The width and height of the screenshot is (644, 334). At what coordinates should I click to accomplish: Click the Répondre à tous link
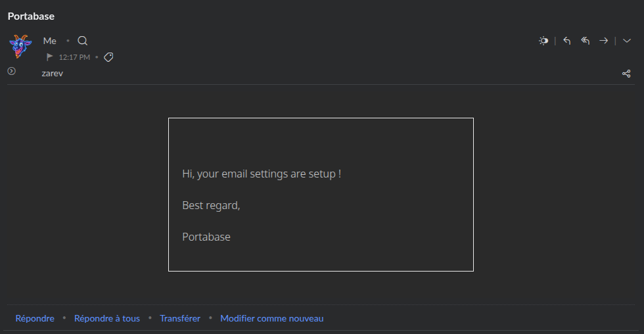pyautogui.click(x=106, y=318)
